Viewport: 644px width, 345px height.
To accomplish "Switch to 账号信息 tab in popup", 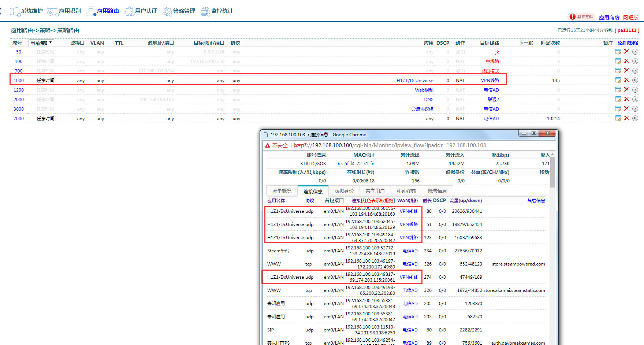I will coord(438,191).
